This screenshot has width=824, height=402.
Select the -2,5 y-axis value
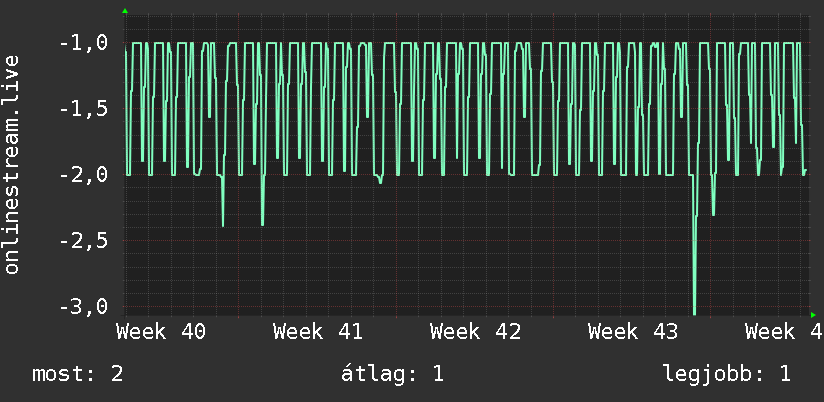pyautogui.click(x=84, y=241)
